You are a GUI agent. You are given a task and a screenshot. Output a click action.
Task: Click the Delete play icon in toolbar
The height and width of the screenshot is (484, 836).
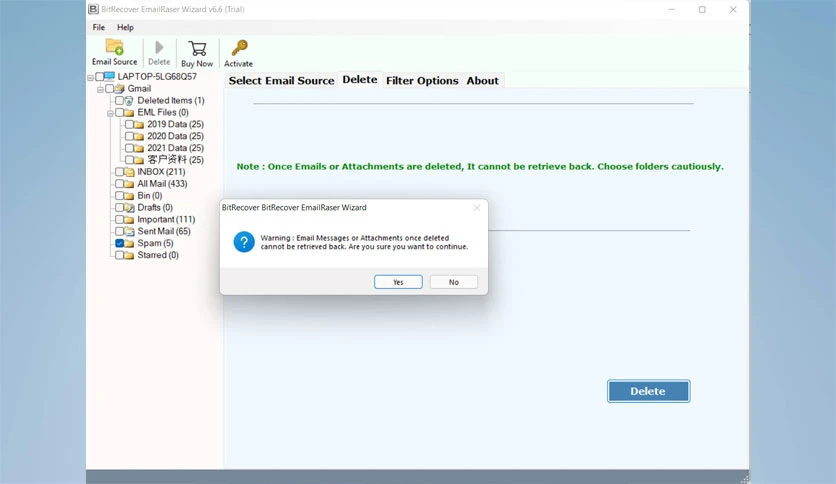pyautogui.click(x=159, y=47)
